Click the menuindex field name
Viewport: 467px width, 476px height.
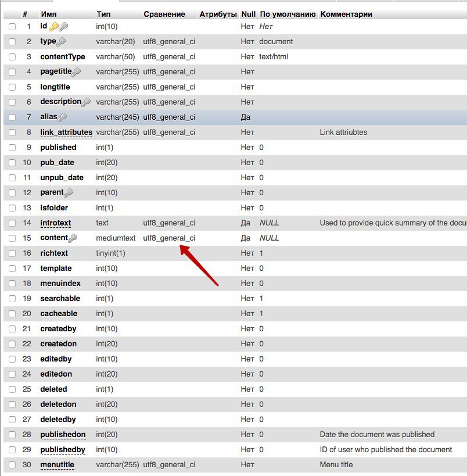(60, 284)
